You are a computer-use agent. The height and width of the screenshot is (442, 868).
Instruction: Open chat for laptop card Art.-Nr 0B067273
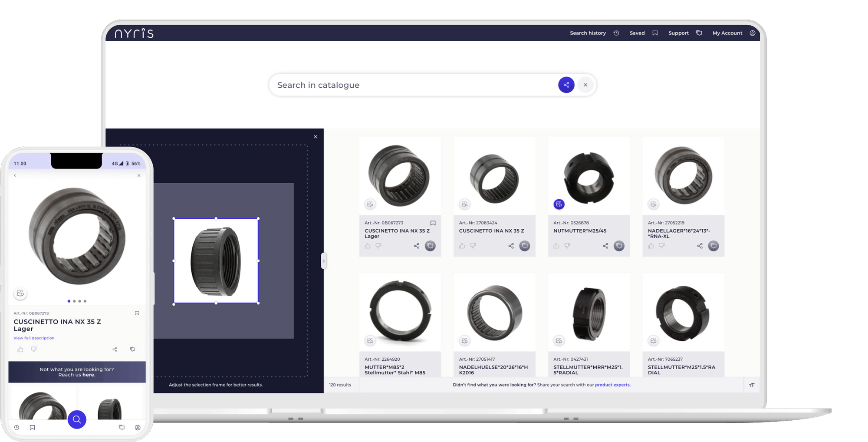click(x=430, y=246)
